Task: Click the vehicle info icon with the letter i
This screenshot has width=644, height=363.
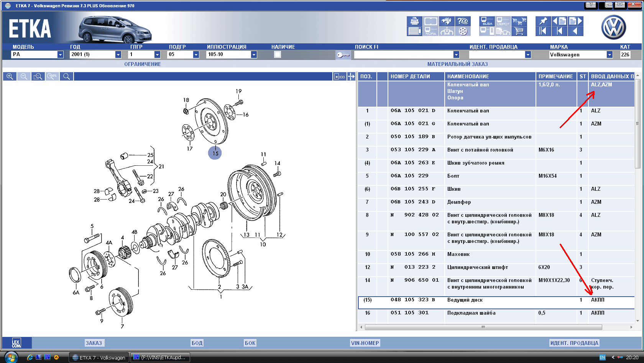Action: point(447,31)
